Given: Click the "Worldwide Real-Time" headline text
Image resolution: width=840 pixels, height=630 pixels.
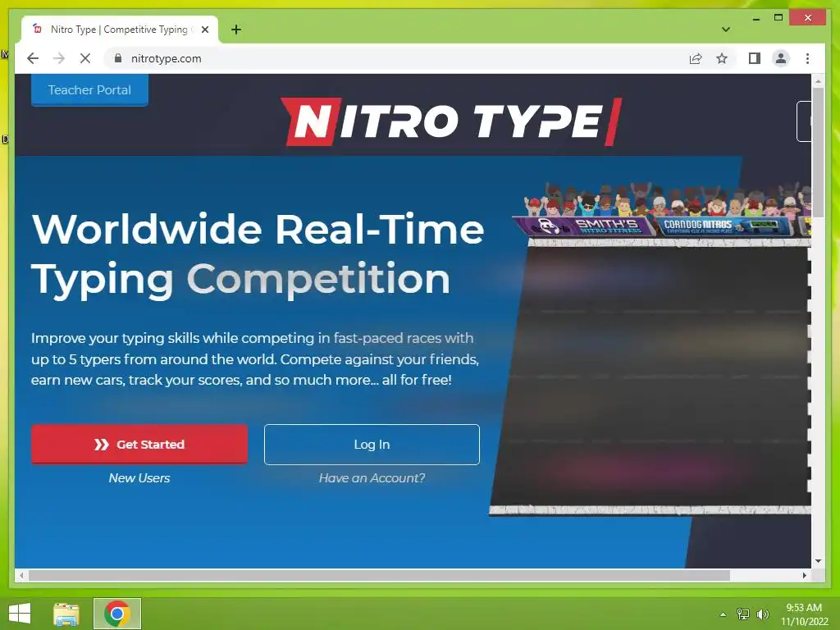Looking at the screenshot, I should 258,230.
